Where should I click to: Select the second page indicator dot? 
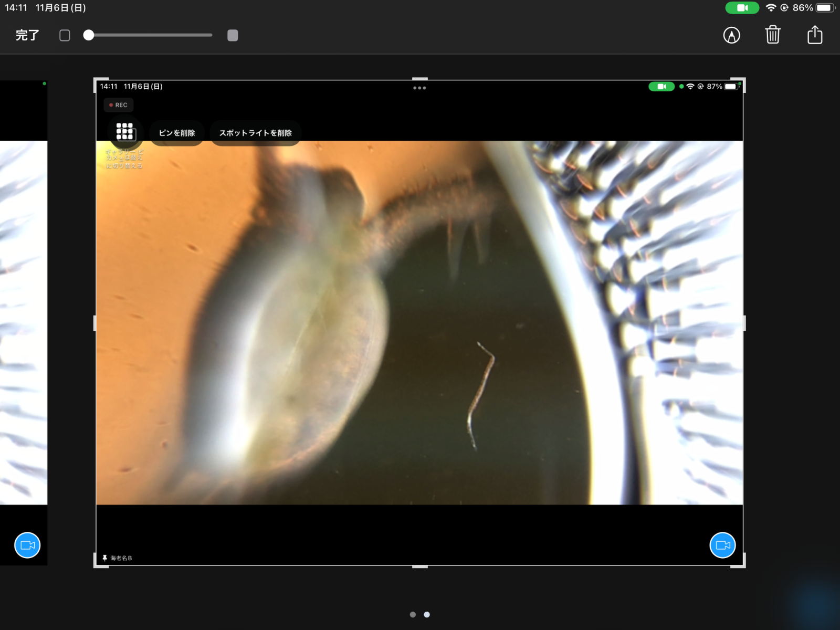click(427, 614)
